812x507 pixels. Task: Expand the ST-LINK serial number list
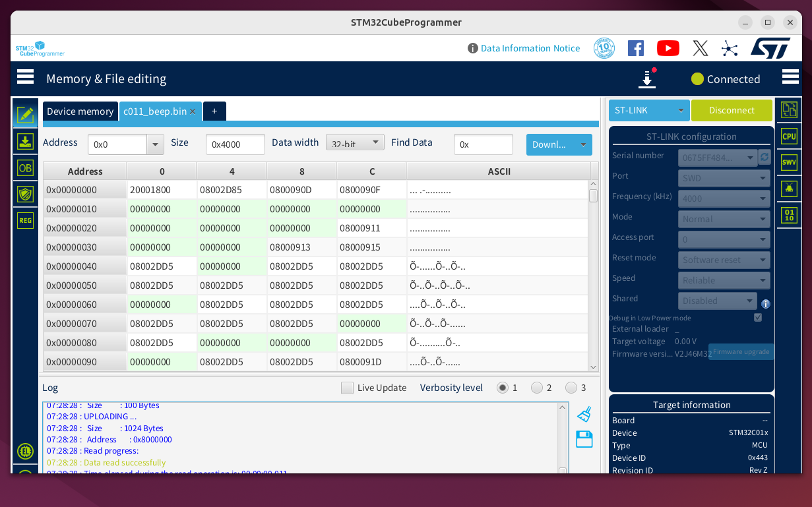point(750,158)
